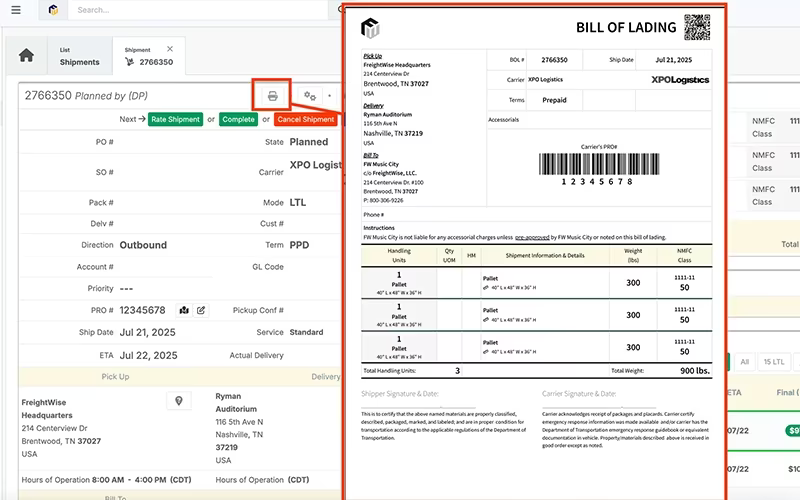Click FreightWise Headquarters pickup name
This screenshot has width=800, height=500.
pos(47,409)
